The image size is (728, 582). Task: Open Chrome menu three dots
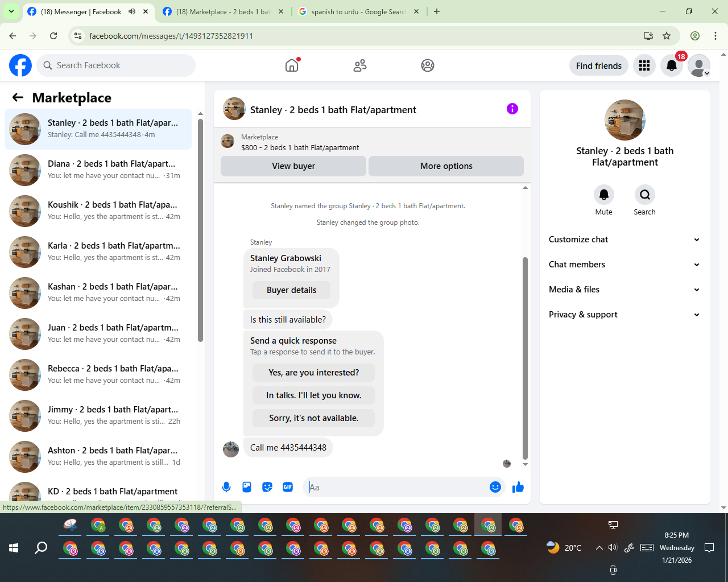[715, 36]
